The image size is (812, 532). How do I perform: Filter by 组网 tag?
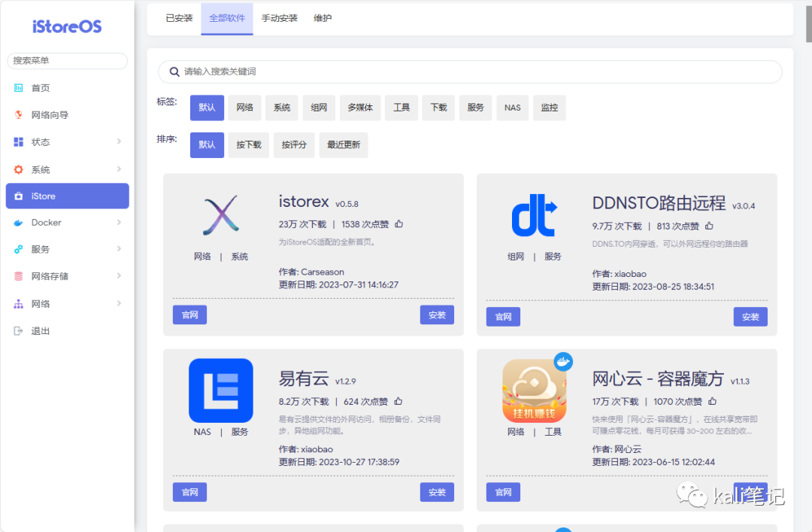coord(319,108)
